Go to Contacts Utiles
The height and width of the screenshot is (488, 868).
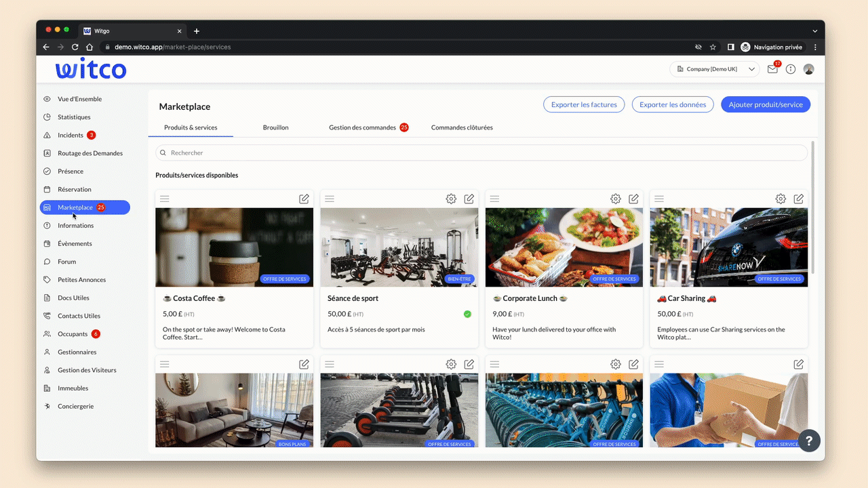point(79,316)
